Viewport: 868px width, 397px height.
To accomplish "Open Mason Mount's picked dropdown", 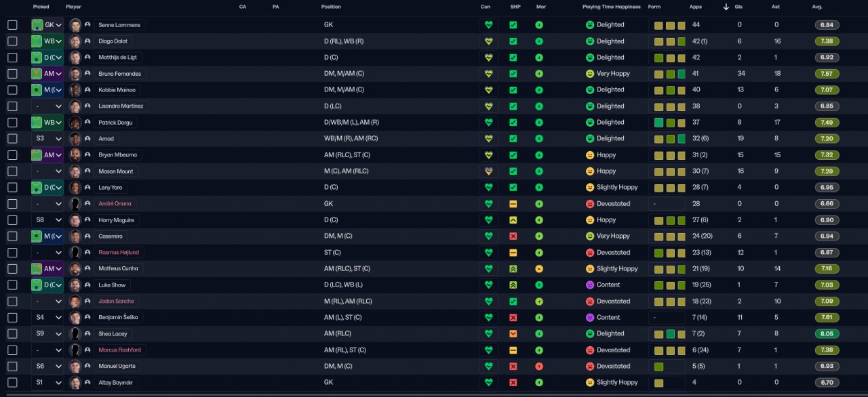I will click(x=47, y=171).
